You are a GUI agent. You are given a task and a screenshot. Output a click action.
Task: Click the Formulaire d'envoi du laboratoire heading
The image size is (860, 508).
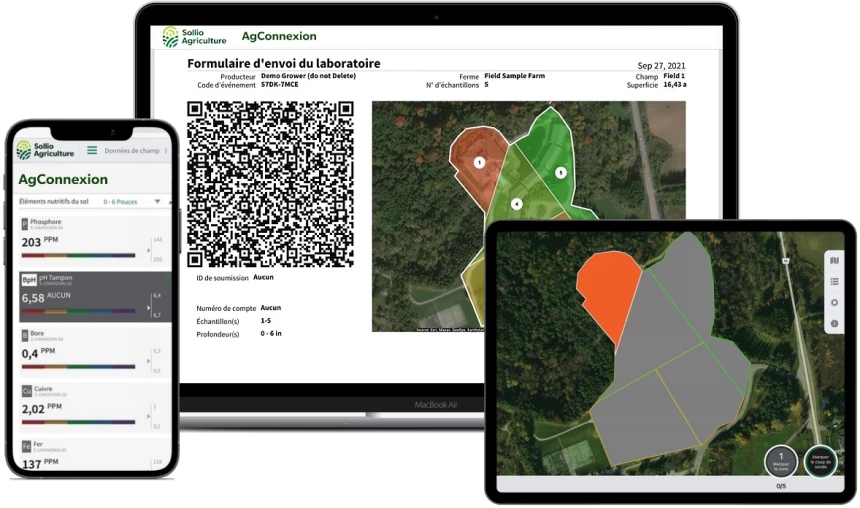pos(284,64)
